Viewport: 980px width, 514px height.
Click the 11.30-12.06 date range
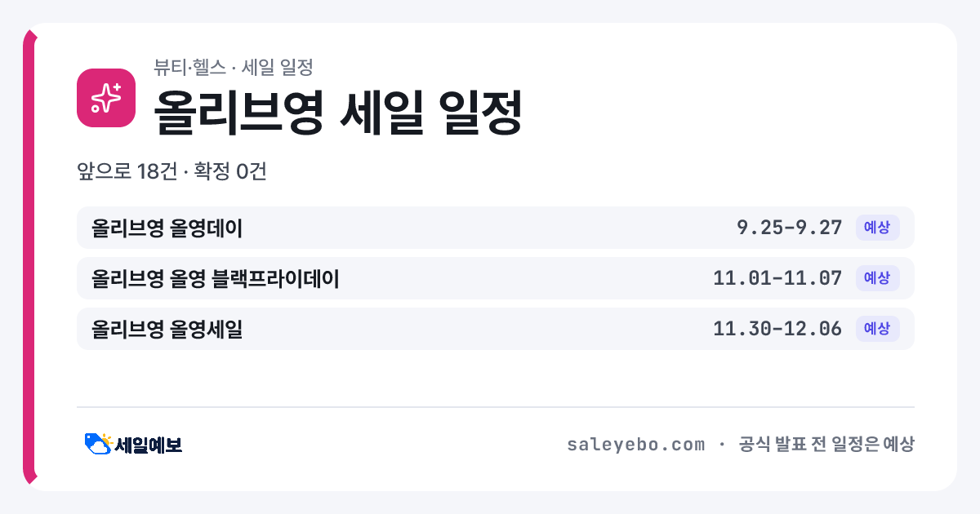point(777,329)
